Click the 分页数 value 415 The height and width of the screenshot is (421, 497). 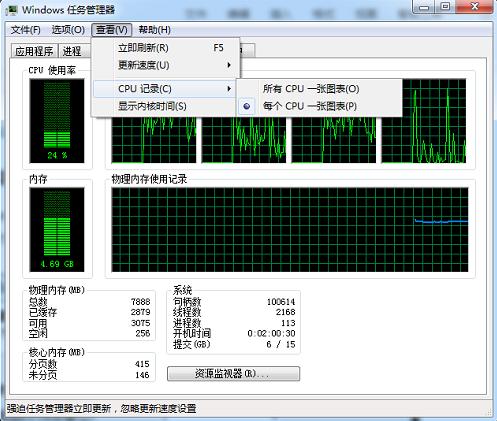[142, 364]
